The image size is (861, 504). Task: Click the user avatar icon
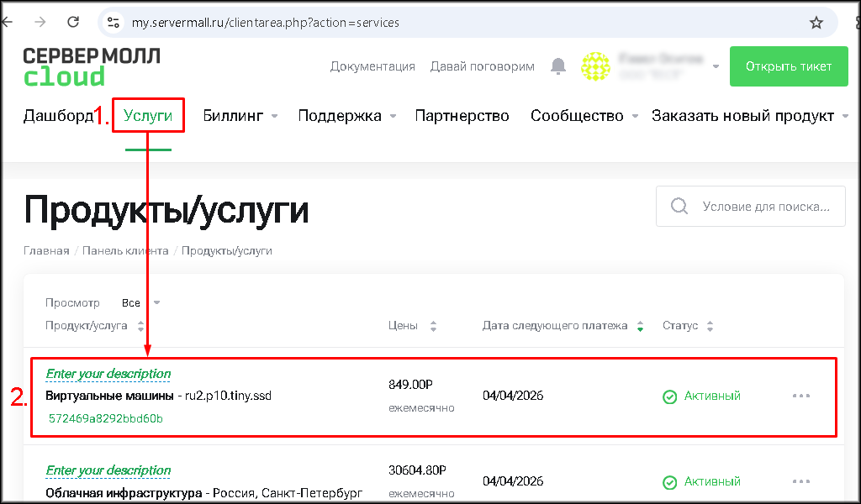click(x=596, y=66)
